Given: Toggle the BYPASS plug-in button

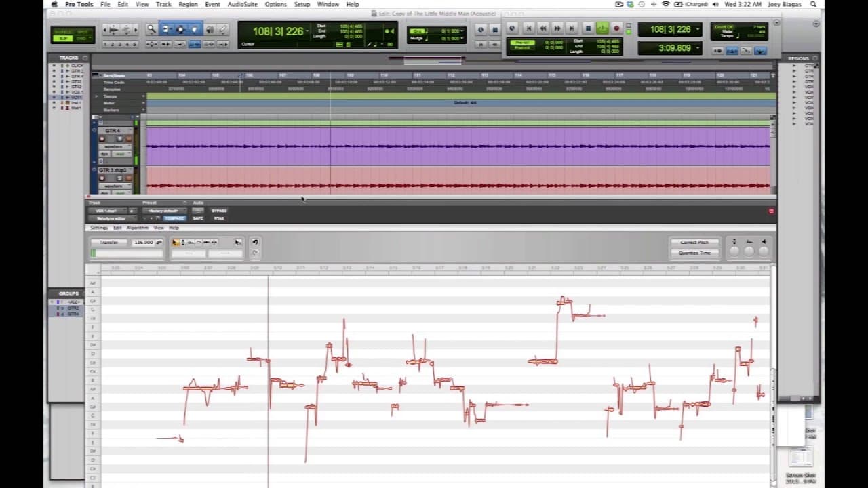Looking at the screenshot, I should pyautogui.click(x=219, y=211).
